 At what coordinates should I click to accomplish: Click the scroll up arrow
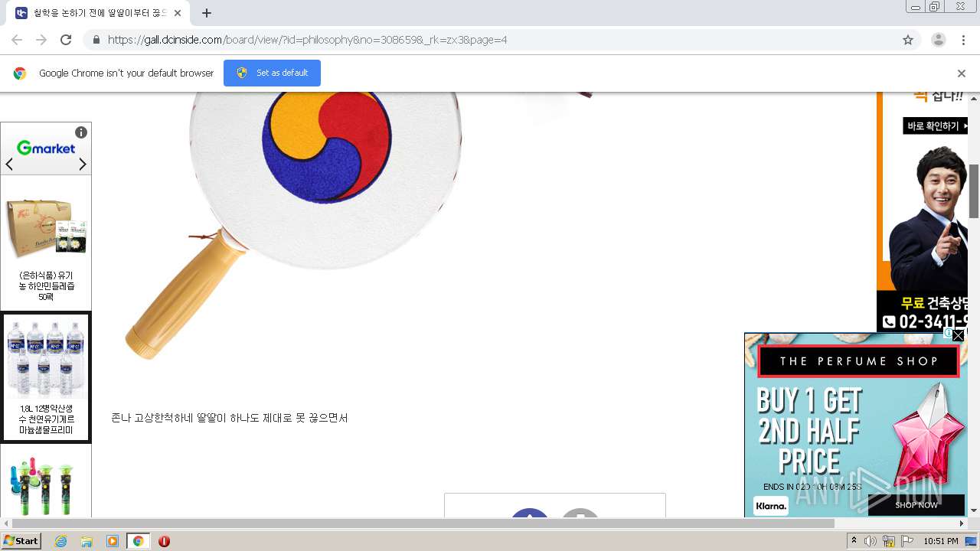(x=974, y=98)
